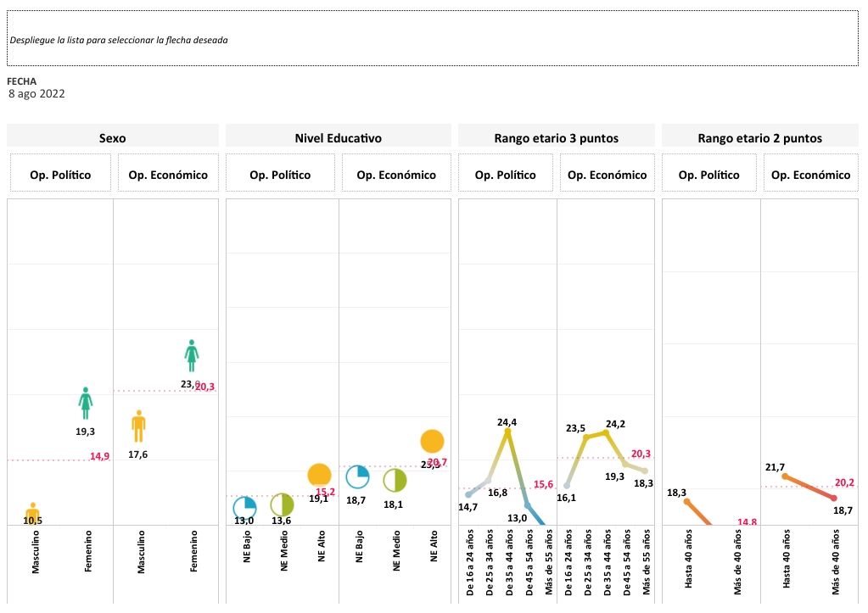Viewport: 868px width, 613px height.
Task: Open the arrow selection list box at top
Action: click(x=433, y=39)
